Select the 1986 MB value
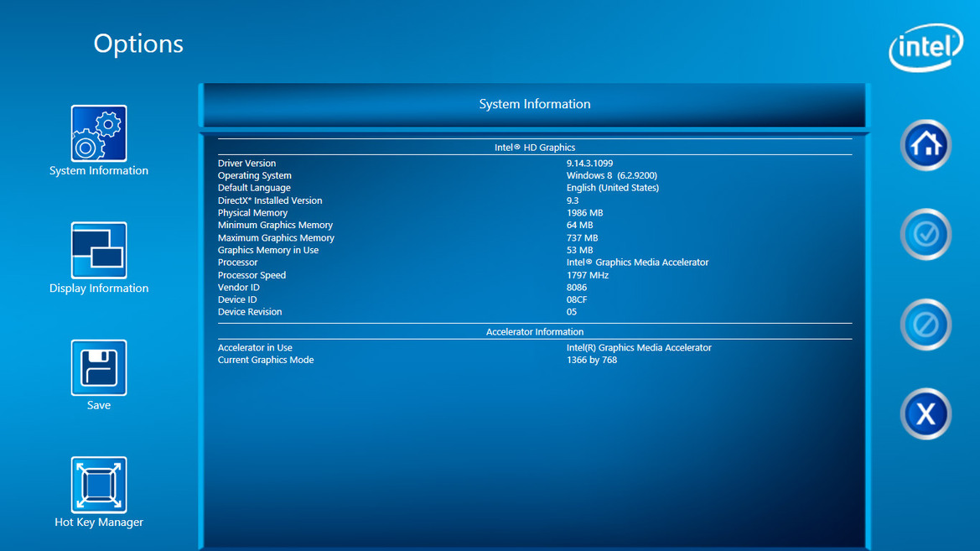This screenshot has width=980, height=551. [x=584, y=213]
